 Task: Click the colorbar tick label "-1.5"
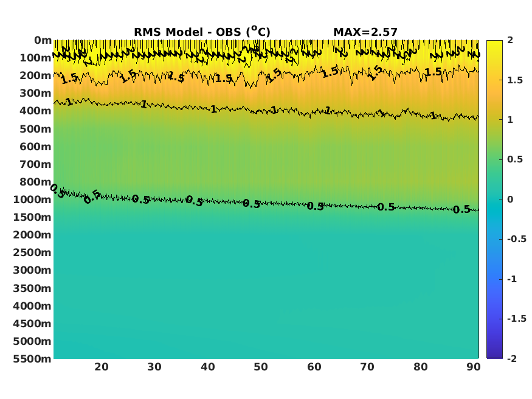(x=517, y=319)
